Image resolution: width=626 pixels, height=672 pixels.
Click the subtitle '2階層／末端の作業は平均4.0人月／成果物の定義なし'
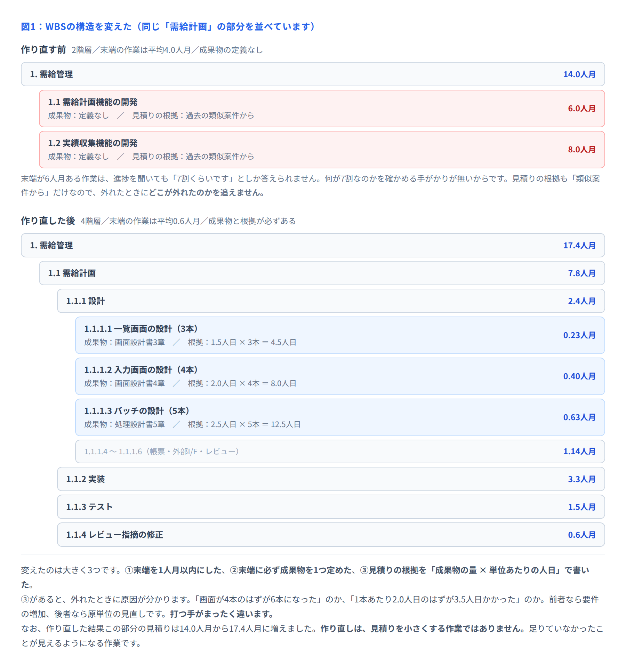[x=167, y=50]
